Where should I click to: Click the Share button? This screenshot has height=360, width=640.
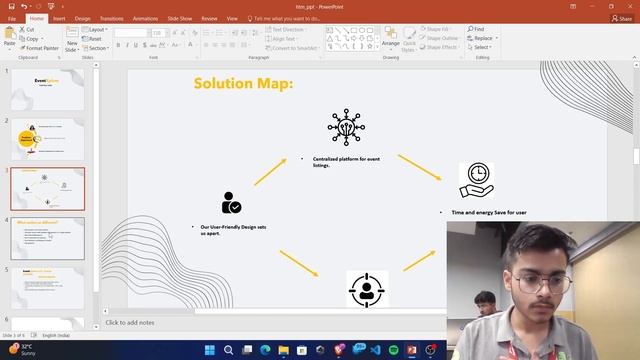(622, 18)
